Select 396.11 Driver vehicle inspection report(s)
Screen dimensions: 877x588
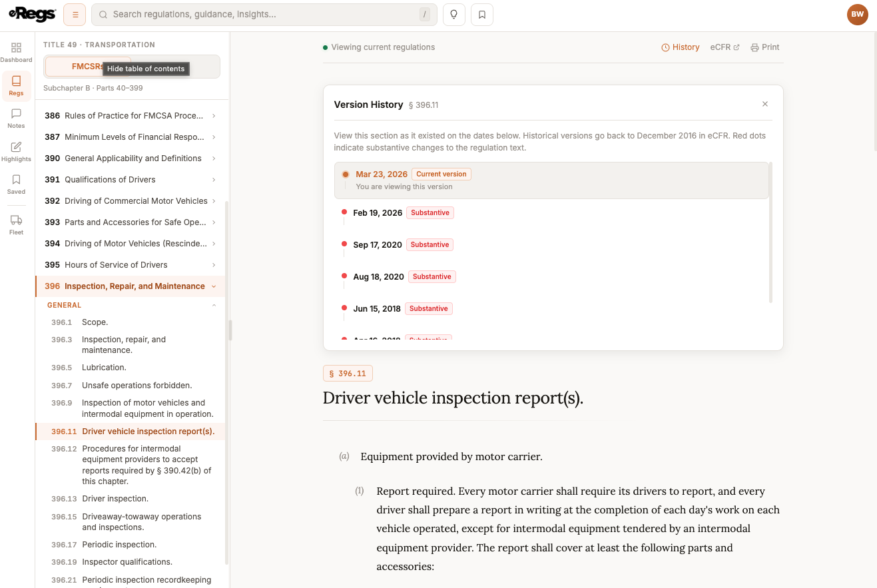coord(131,432)
